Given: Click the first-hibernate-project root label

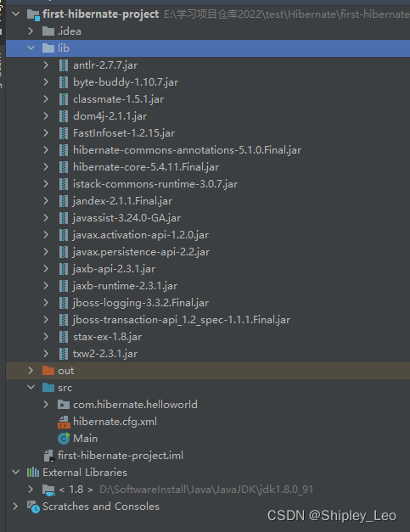Looking at the screenshot, I should (101, 14).
